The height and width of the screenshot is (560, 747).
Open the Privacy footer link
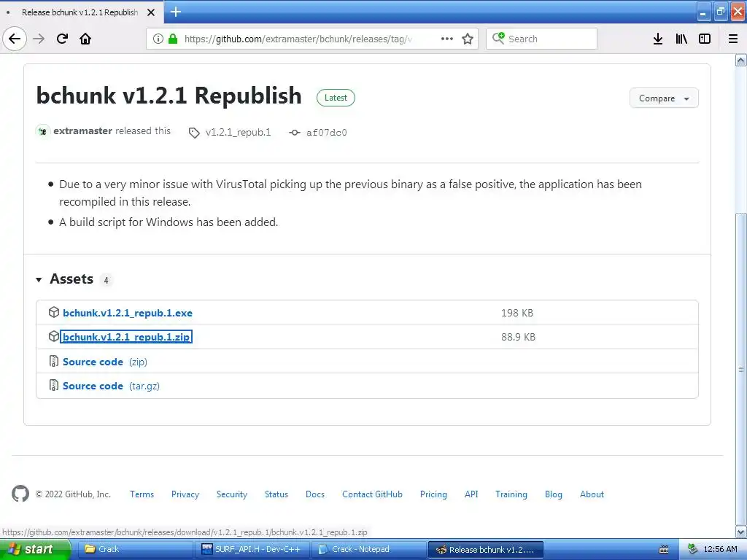click(x=185, y=494)
